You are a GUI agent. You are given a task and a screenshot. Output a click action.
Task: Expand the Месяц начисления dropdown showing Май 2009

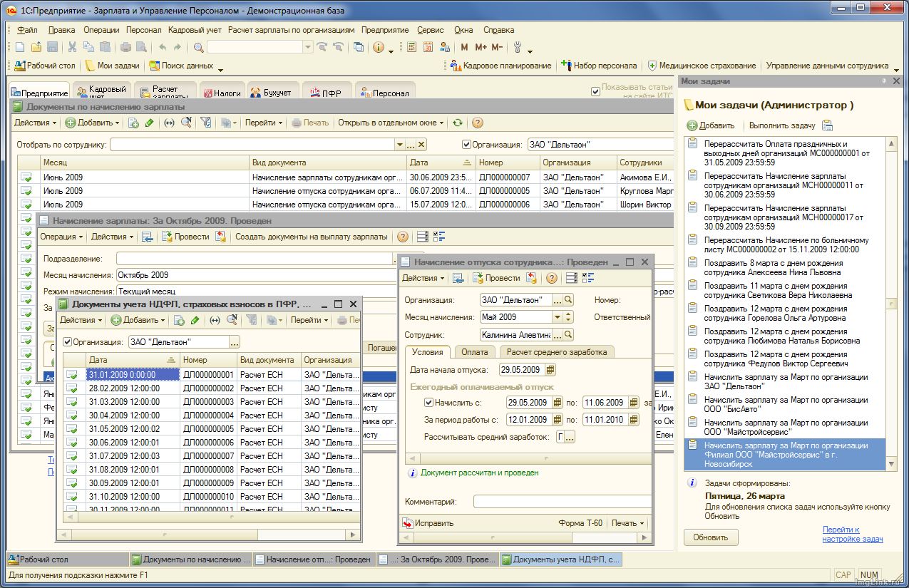pos(557,317)
